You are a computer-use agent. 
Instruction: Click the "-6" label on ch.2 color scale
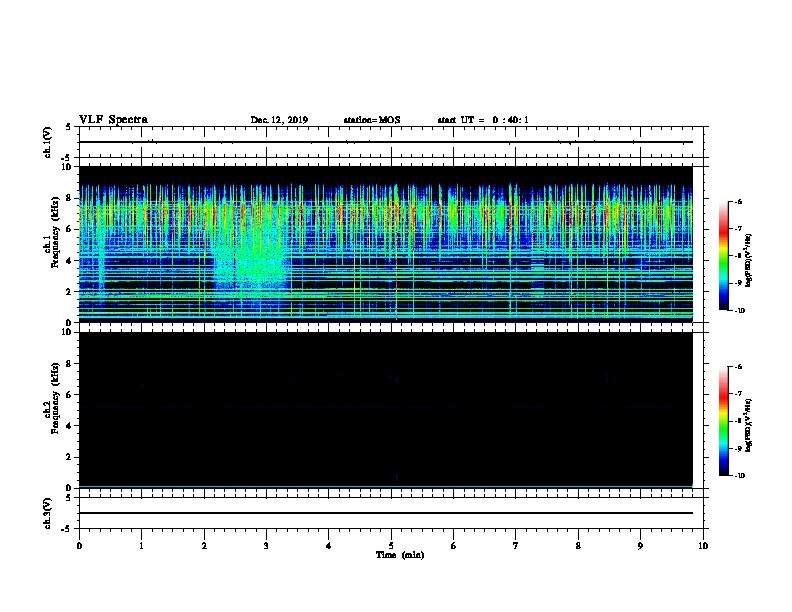coord(738,367)
